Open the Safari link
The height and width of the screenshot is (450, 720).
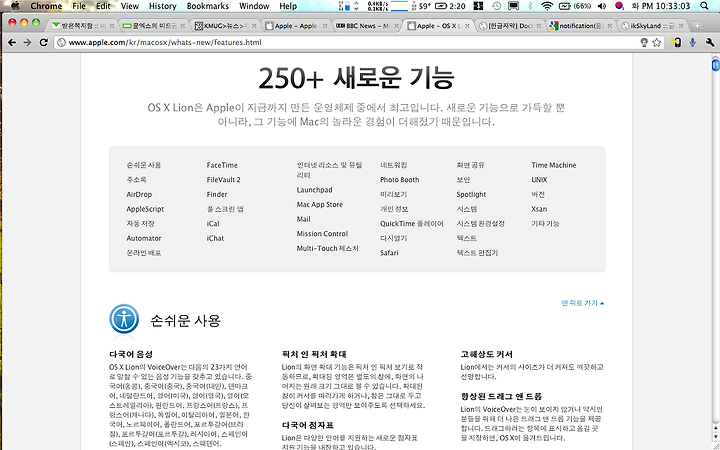point(389,253)
